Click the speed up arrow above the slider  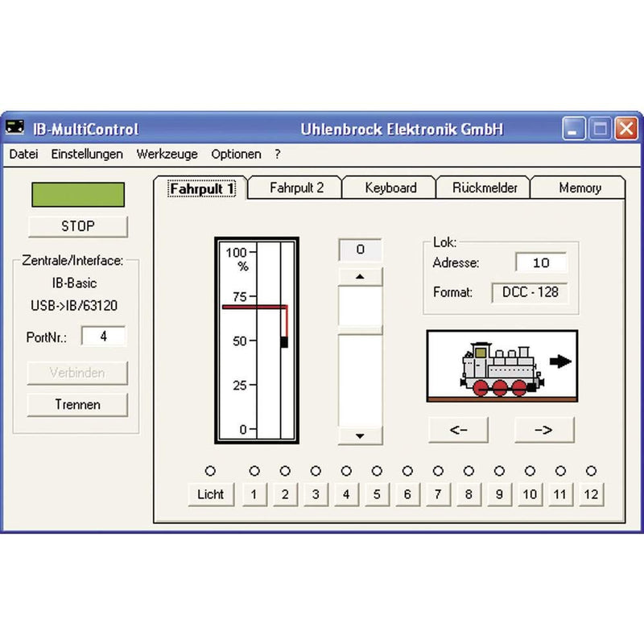click(x=360, y=277)
